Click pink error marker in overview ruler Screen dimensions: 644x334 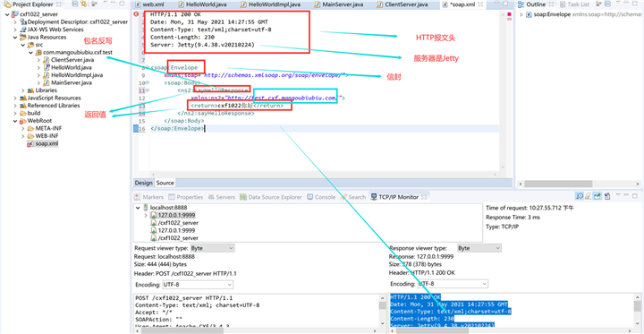509,15
